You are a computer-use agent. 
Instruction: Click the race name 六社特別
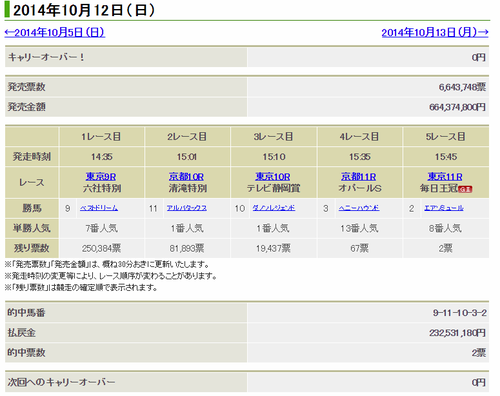[102, 188]
